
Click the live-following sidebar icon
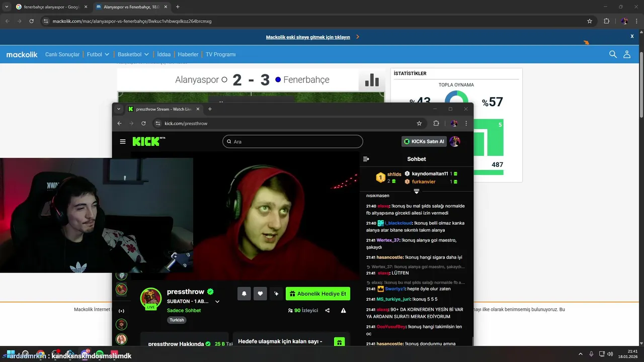coord(121,311)
